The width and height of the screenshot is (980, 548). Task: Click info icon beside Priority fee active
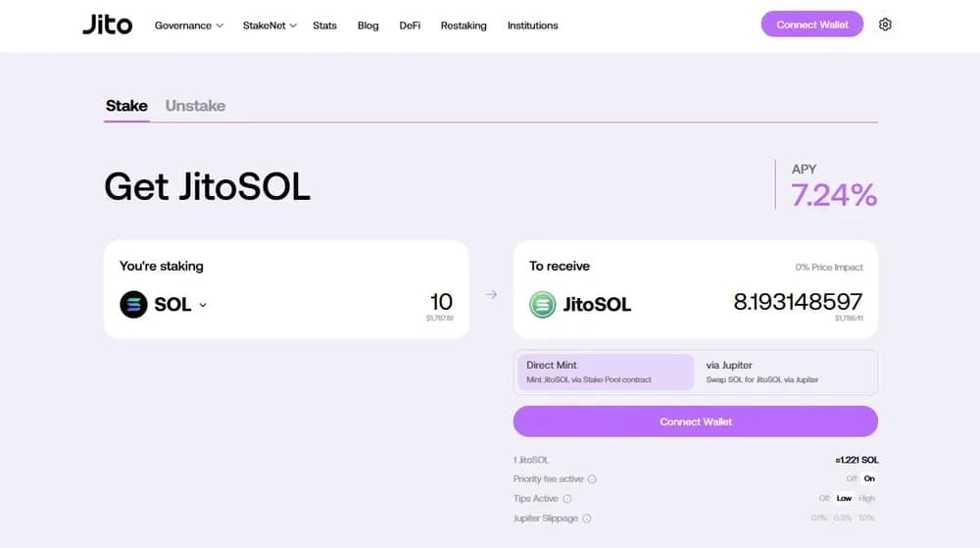point(593,479)
